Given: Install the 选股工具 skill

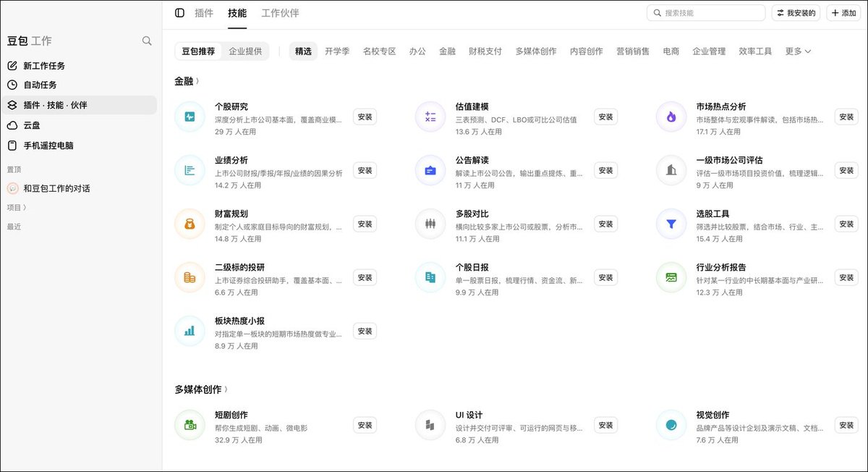Looking at the screenshot, I should (x=846, y=224).
